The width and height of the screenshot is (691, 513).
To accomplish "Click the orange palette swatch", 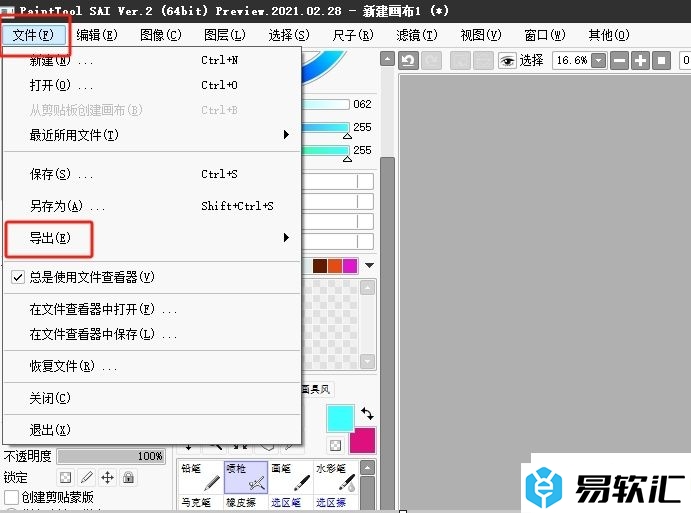I will [335, 266].
